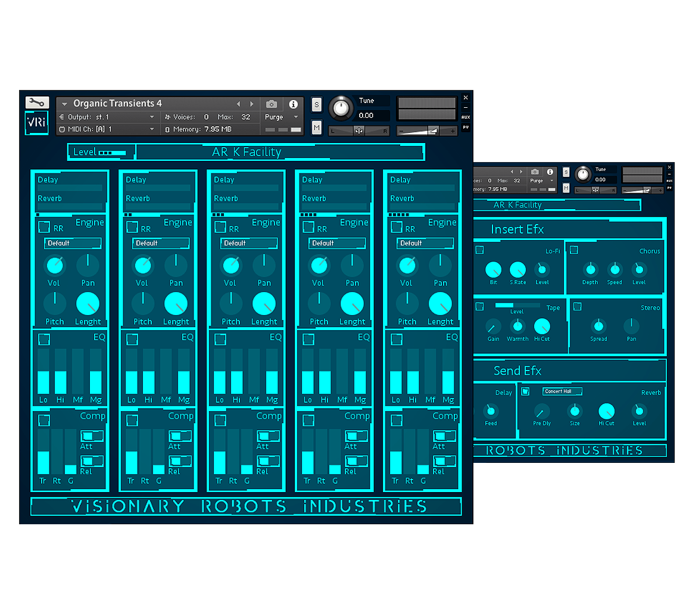Go to next instrument with the right arrow
686x616 pixels.
pos(251,104)
